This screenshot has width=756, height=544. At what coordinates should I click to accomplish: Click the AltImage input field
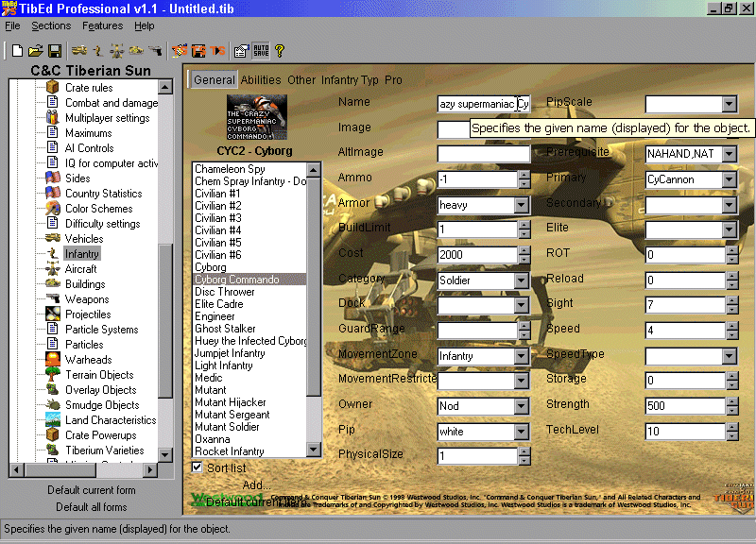pyautogui.click(x=484, y=154)
